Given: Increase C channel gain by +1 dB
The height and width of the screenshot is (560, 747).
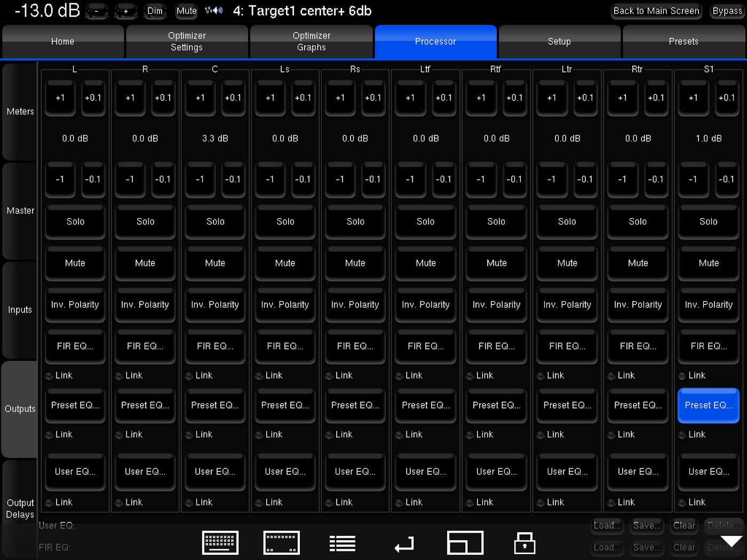Looking at the screenshot, I should [200, 98].
